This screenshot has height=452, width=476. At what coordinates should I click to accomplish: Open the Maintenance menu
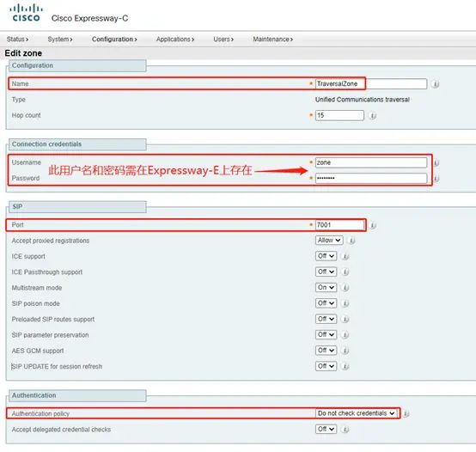273,40
